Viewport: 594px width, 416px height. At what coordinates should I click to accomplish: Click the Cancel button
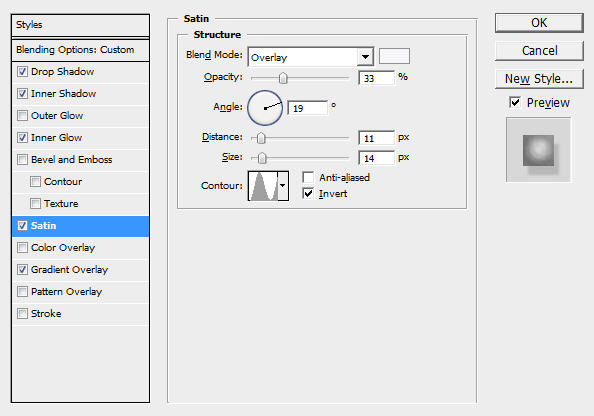click(x=539, y=50)
